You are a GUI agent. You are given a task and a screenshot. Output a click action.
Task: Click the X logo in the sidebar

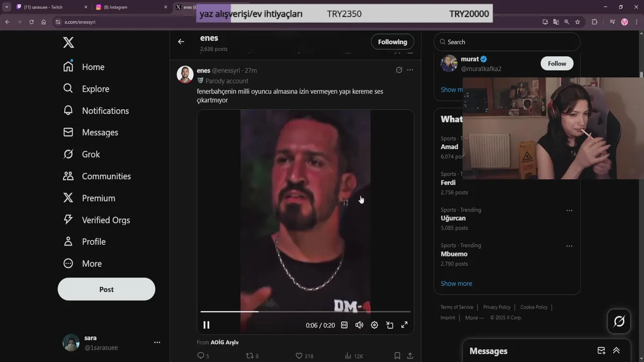coord(69,43)
